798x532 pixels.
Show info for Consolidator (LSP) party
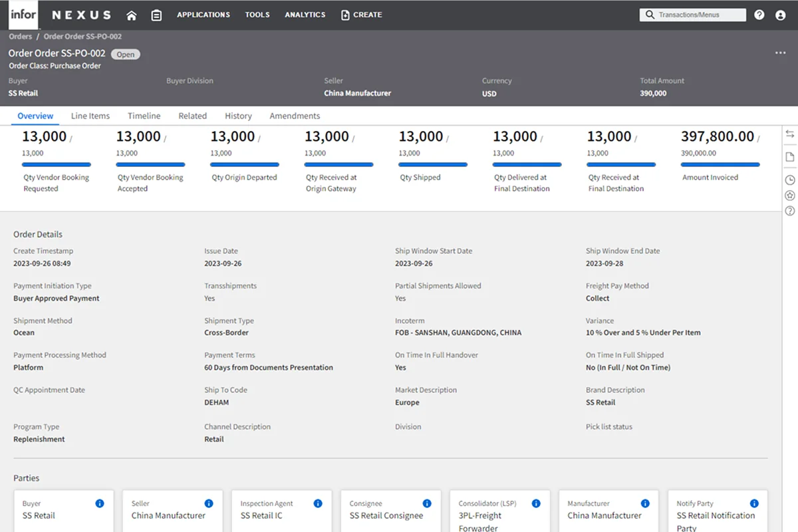(x=536, y=503)
